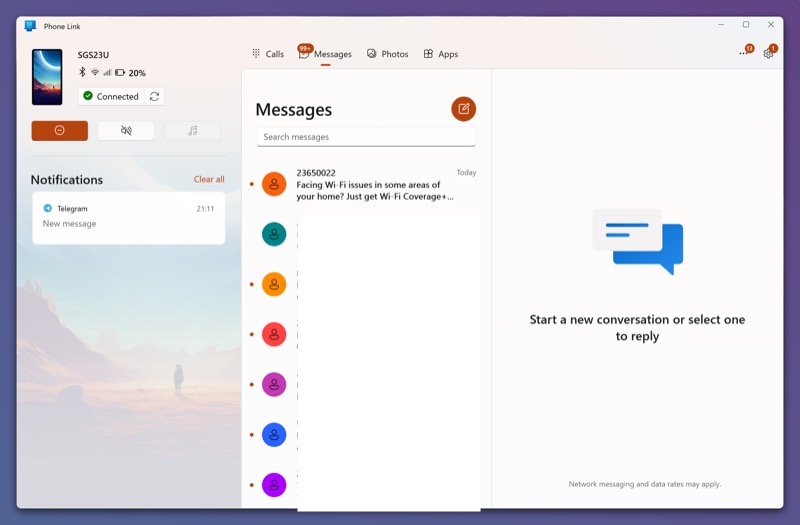This screenshot has height=525, width=800.
Task: Click the Connected status button
Action: coord(111,97)
